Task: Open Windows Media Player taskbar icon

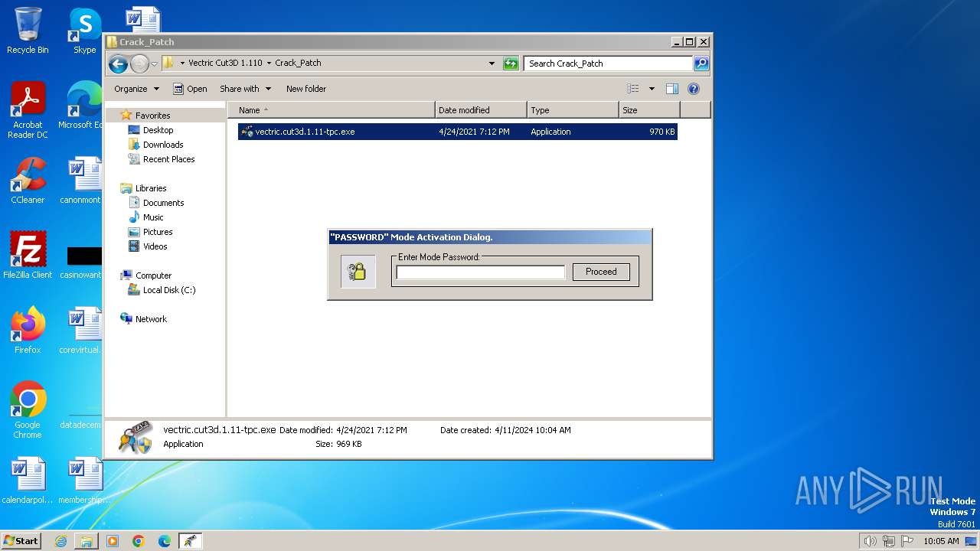Action: click(x=113, y=541)
